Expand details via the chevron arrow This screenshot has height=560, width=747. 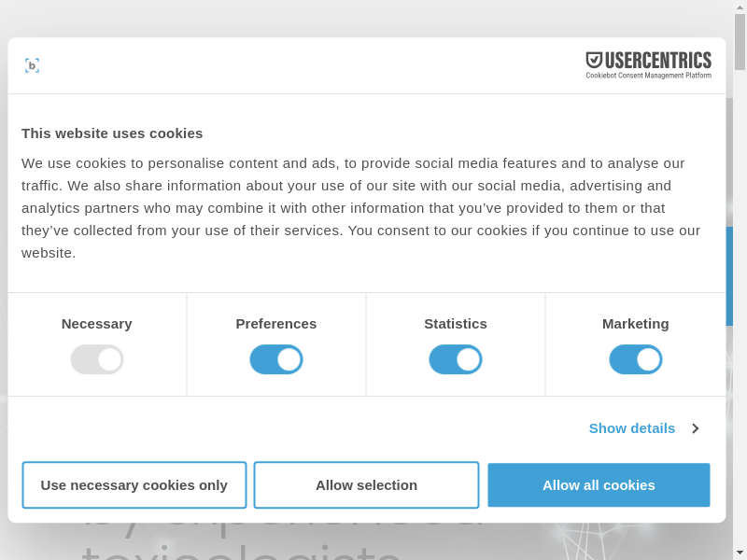point(696,428)
